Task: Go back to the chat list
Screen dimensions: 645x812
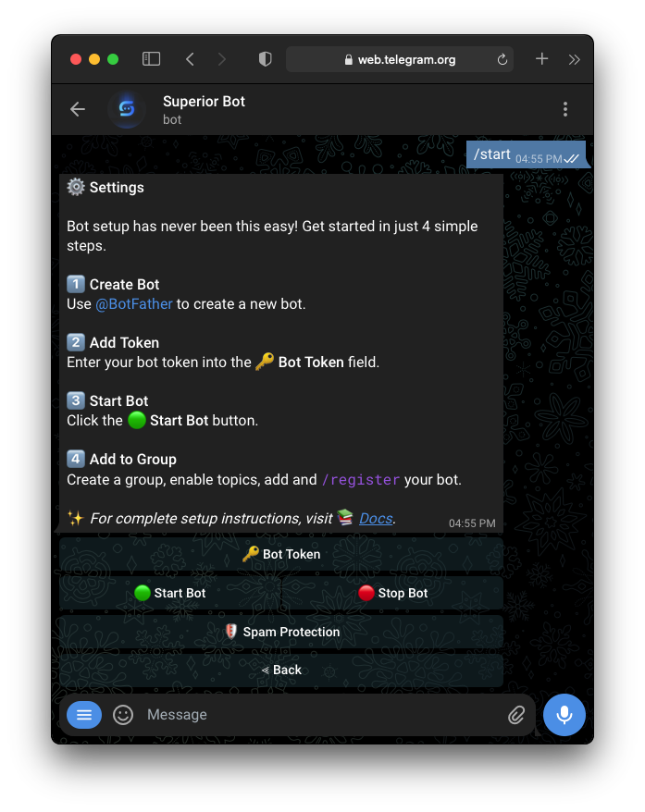Action: click(x=78, y=109)
